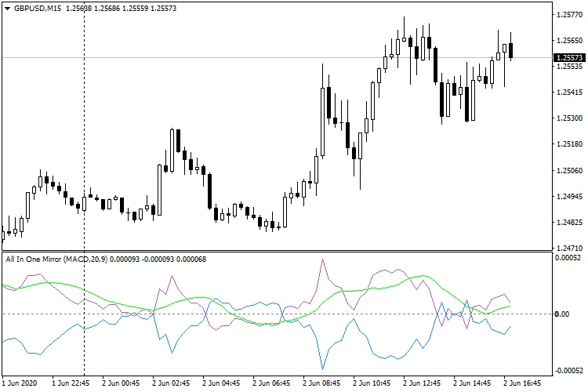This screenshot has height=392, width=588.
Task: Click the price scale value 1.25060
Action: pos(570,171)
